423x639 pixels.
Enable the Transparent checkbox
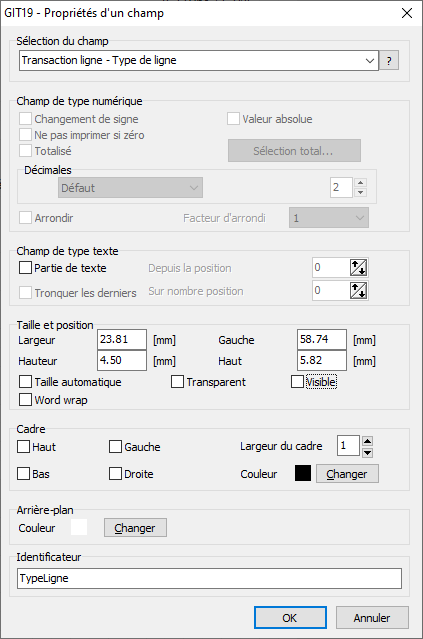point(177,382)
